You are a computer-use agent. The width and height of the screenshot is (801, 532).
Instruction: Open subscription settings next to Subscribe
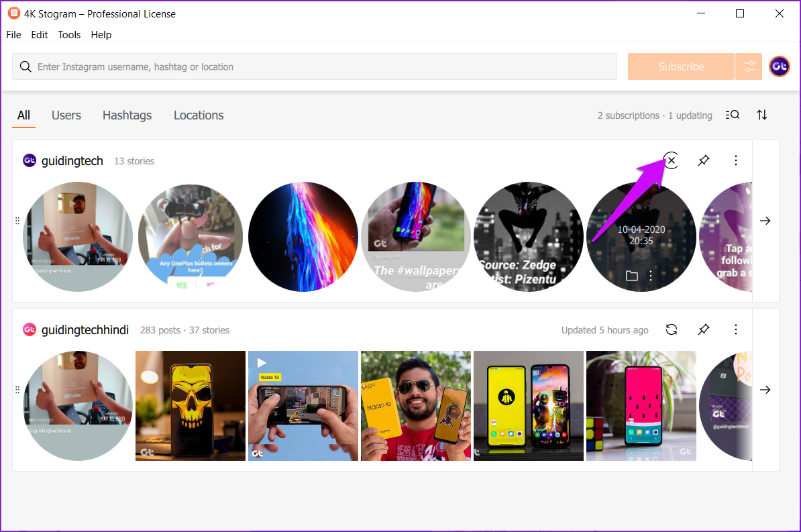coord(749,66)
